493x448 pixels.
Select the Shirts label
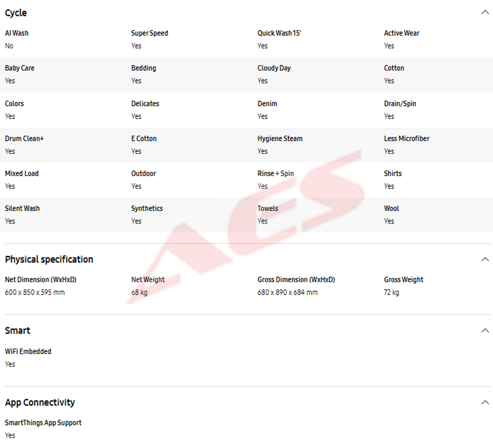click(392, 174)
